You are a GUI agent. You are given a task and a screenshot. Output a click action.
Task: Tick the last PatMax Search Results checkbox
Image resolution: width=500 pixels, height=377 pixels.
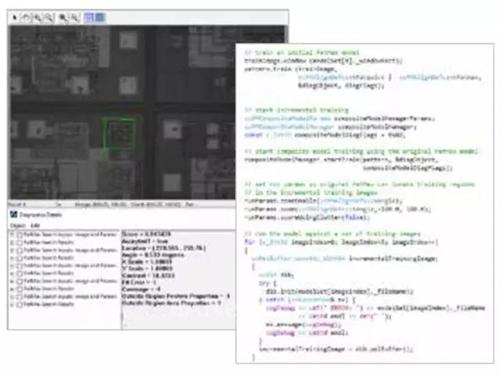(x=20, y=304)
